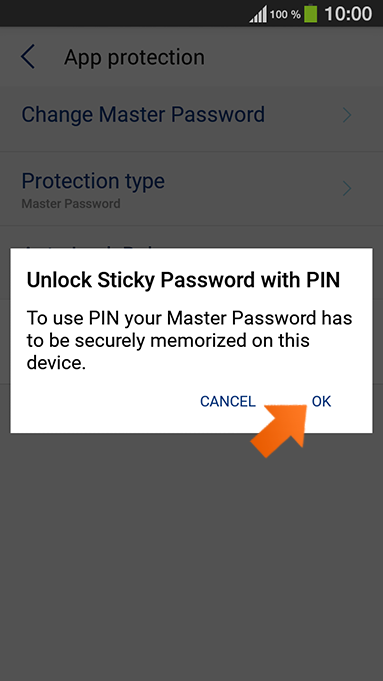Dismiss dialog with CANCEL button
The image size is (383, 681).
tap(228, 401)
